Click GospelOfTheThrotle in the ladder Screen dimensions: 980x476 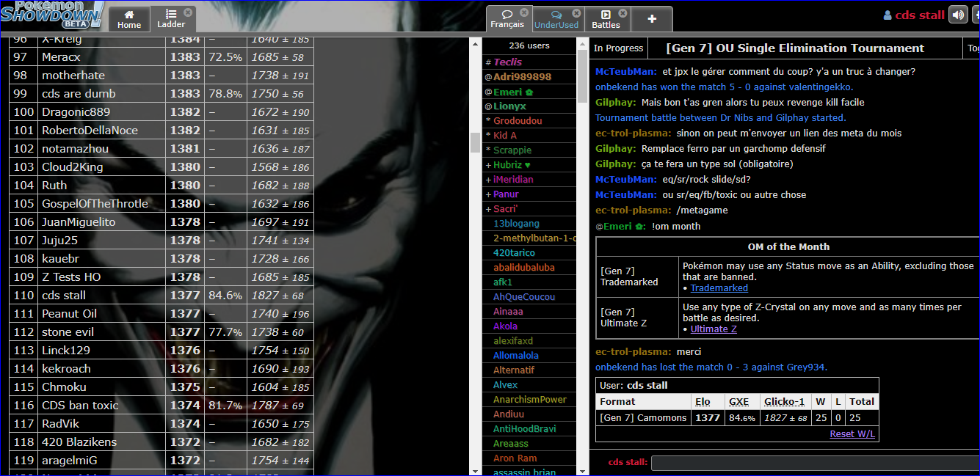[95, 204]
